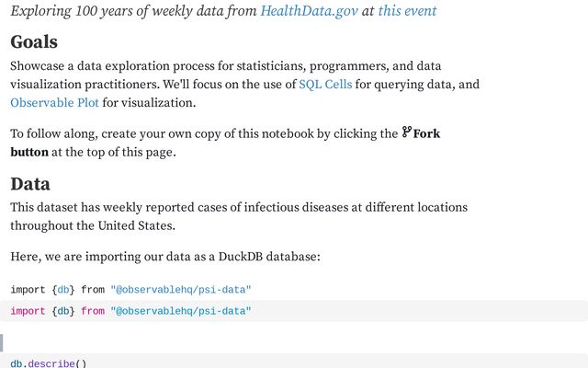Visit the Observable Plot link
Screen dimensions: 588x368
point(54,102)
